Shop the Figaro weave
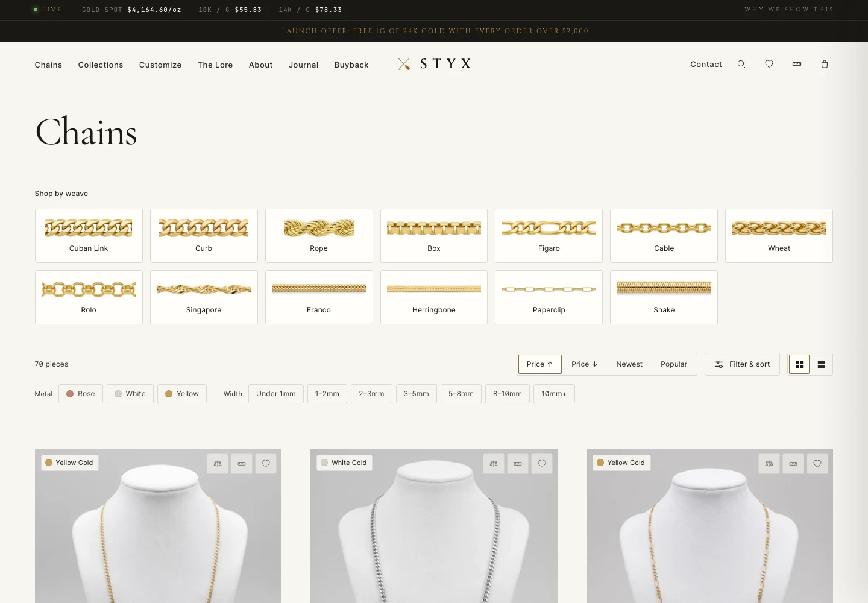Screen dimensions: 868x603 (x=549, y=236)
